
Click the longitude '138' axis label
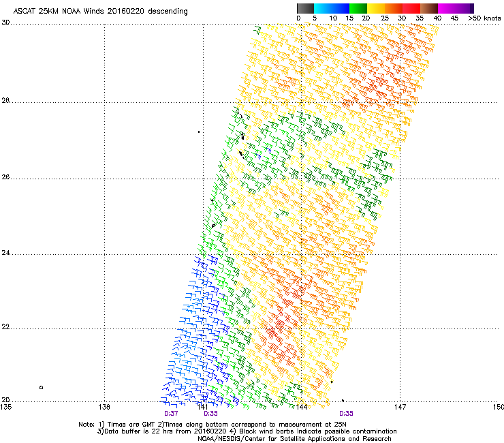[x=104, y=407]
